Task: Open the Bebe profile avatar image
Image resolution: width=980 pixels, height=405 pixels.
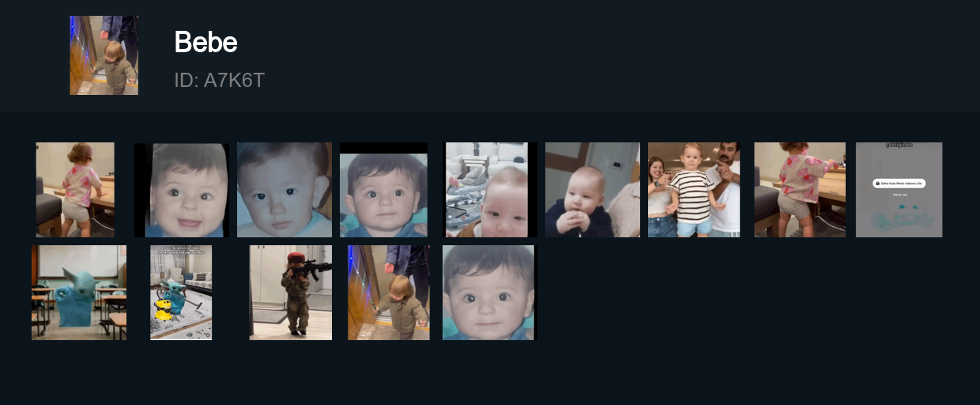Action: (104, 55)
